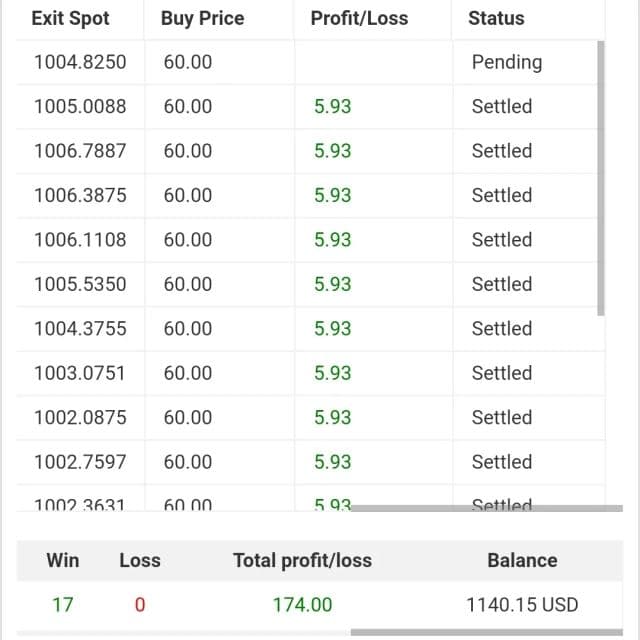Image resolution: width=640 pixels, height=640 pixels.
Task: Click the Status column header
Action: (x=496, y=18)
